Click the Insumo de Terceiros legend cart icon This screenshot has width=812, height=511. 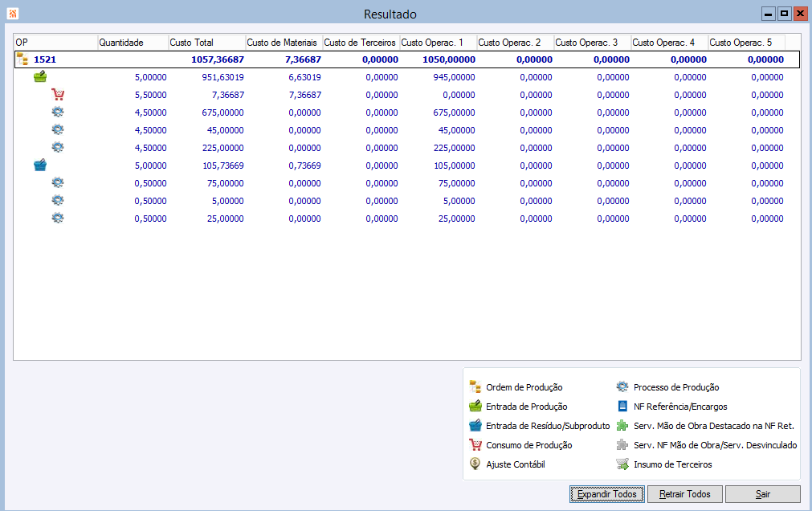[622, 464]
